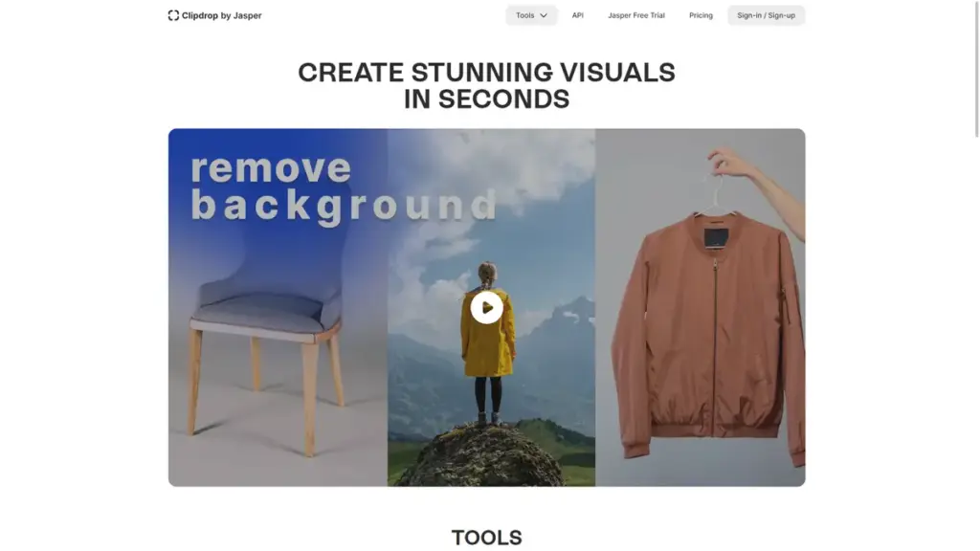Open Jasper Free Trial link

(x=636, y=15)
